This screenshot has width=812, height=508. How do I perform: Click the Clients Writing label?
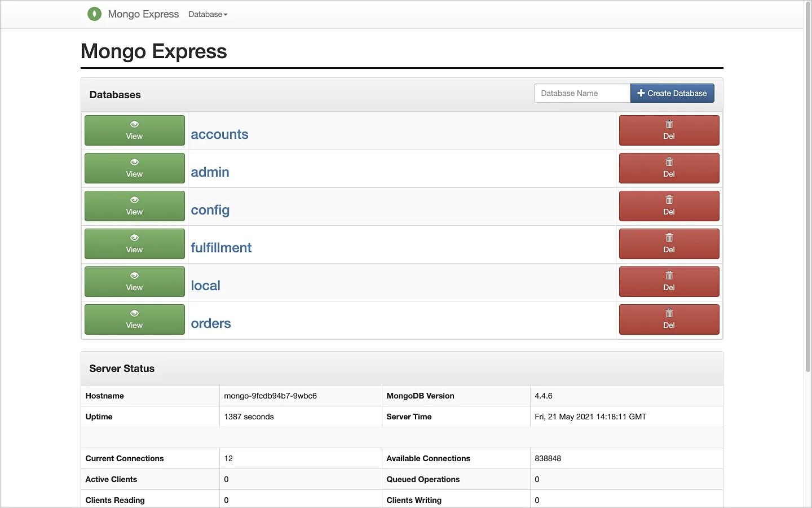pos(414,500)
